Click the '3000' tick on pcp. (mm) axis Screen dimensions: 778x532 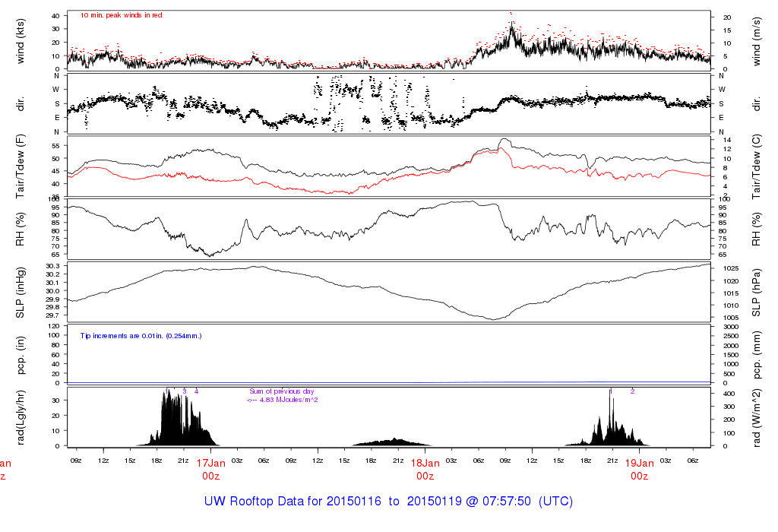[x=731, y=327]
